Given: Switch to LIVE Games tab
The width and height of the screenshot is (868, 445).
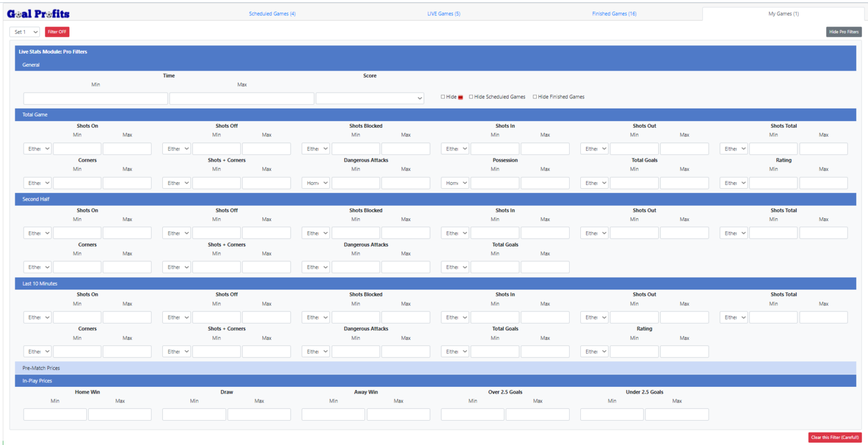Looking at the screenshot, I should pyautogui.click(x=444, y=13).
